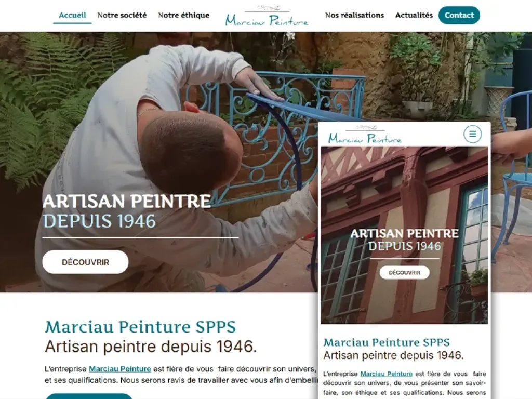
Task: Go to Notre éthique section
Action: point(183,15)
